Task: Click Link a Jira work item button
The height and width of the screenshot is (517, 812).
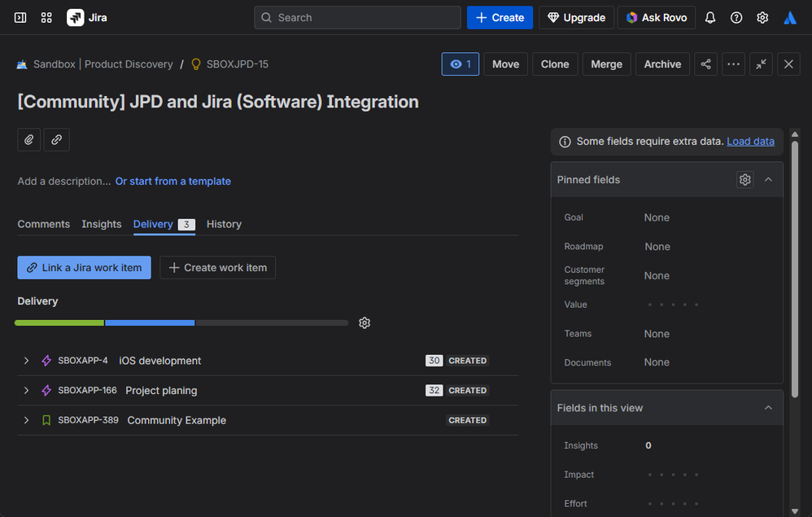Action: (84, 268)
